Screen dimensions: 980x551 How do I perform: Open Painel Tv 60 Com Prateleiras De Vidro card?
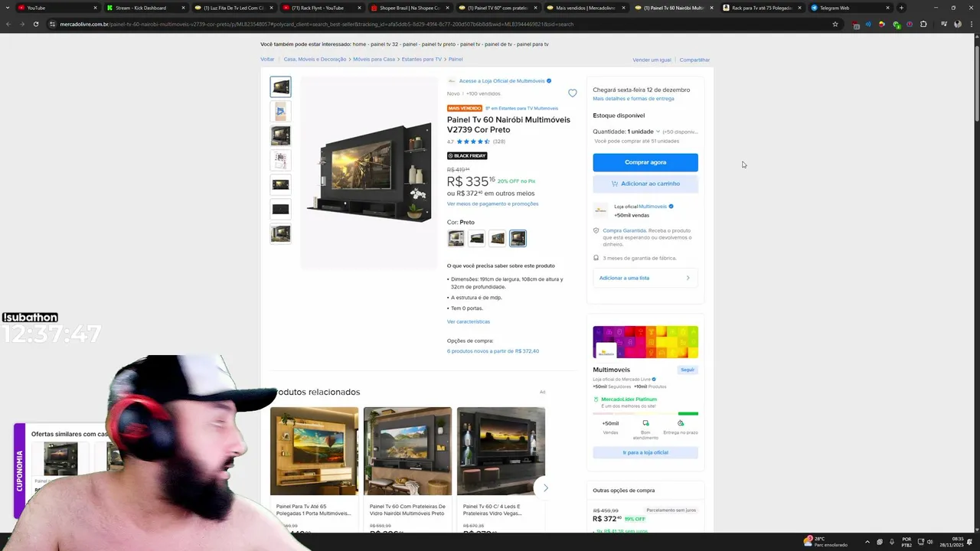[407, 470]
